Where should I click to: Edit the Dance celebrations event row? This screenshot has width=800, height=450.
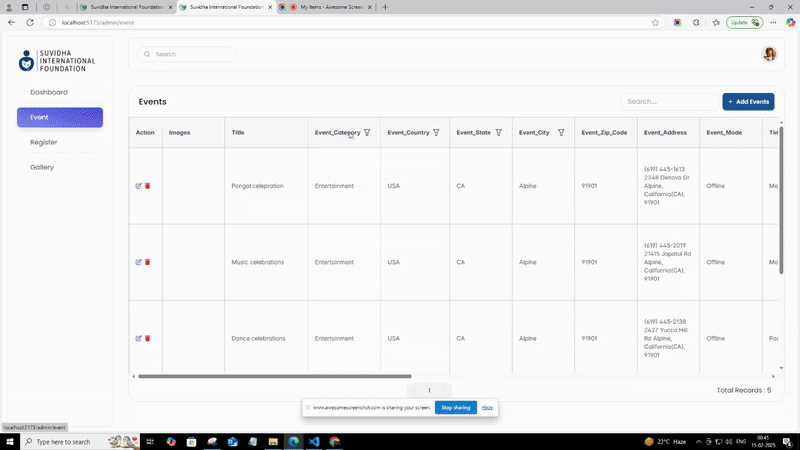coord(139,338)
